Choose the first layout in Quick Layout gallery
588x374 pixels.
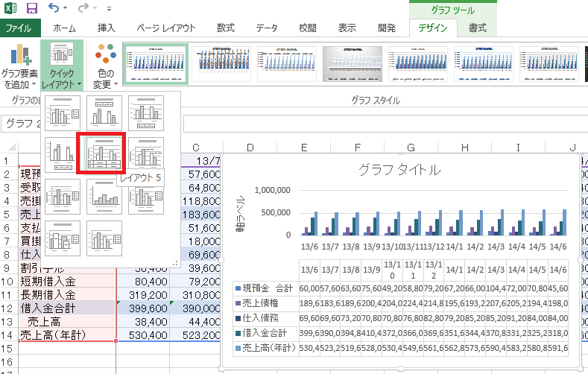click(x=63, y=112)
